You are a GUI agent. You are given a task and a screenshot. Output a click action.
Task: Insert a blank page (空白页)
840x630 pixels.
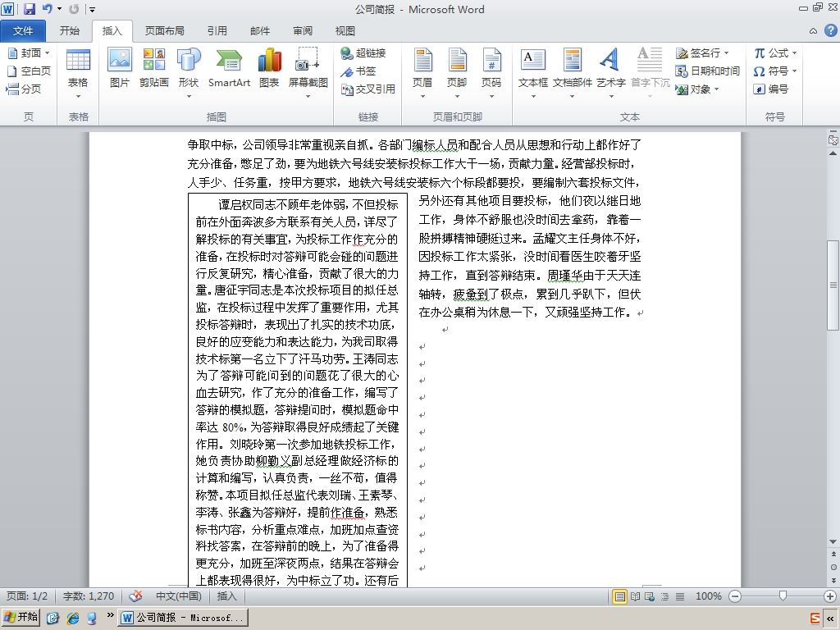[29, 71]
